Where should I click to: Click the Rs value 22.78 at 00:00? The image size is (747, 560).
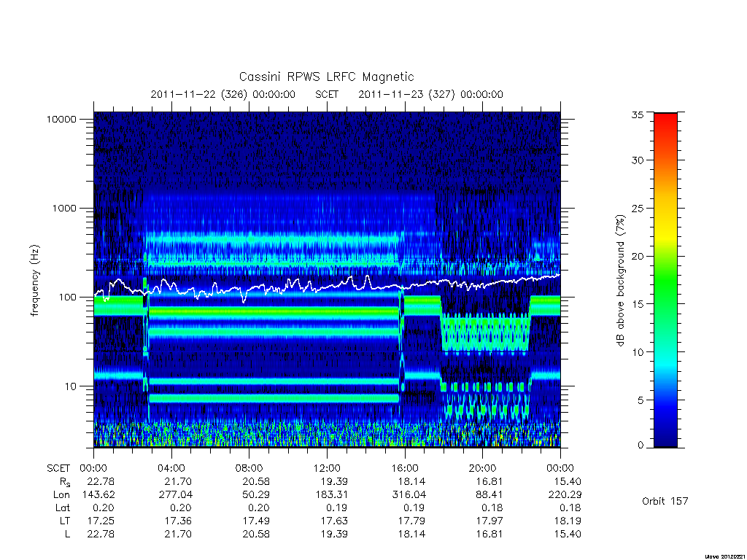pos(101,481)
